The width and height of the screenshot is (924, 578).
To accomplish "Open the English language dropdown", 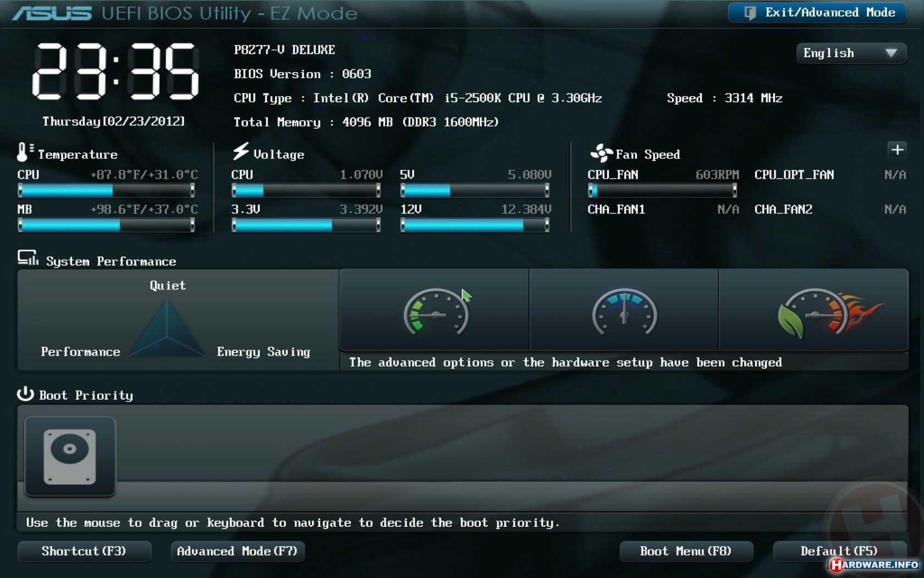I will coord(851,53).
